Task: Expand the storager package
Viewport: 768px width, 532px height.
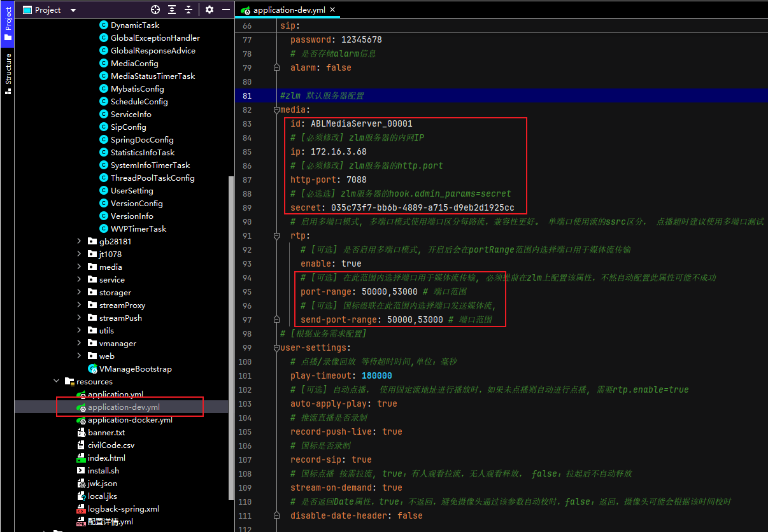Action: coord(79,292)
